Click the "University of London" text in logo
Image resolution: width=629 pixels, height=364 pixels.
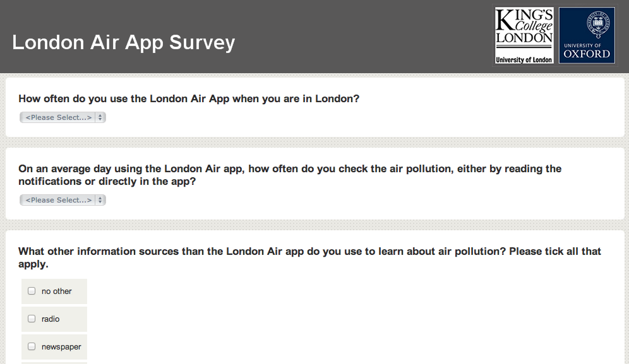[524, 60]
